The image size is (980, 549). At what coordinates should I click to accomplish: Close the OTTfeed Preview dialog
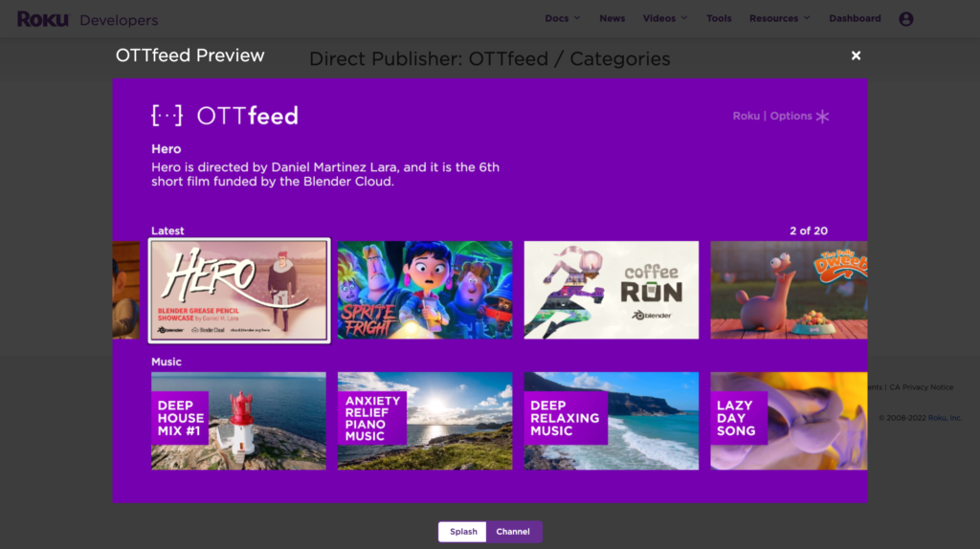[x=856, y=55]
